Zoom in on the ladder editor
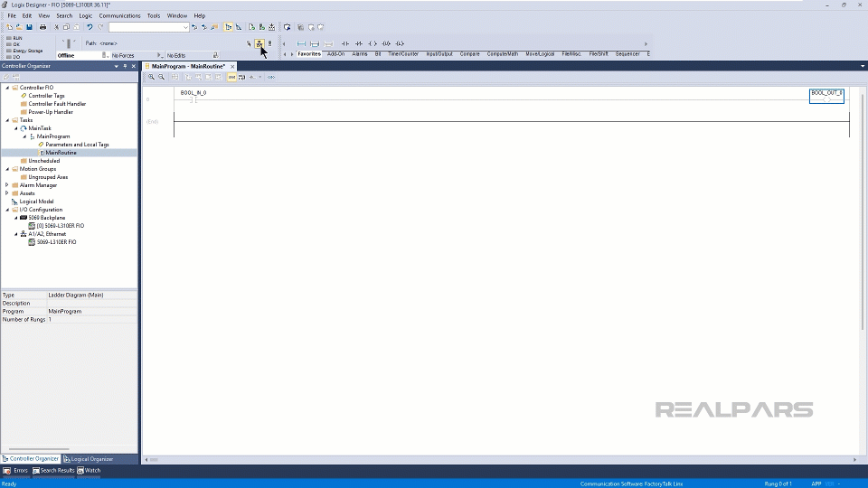 point(151,78)
